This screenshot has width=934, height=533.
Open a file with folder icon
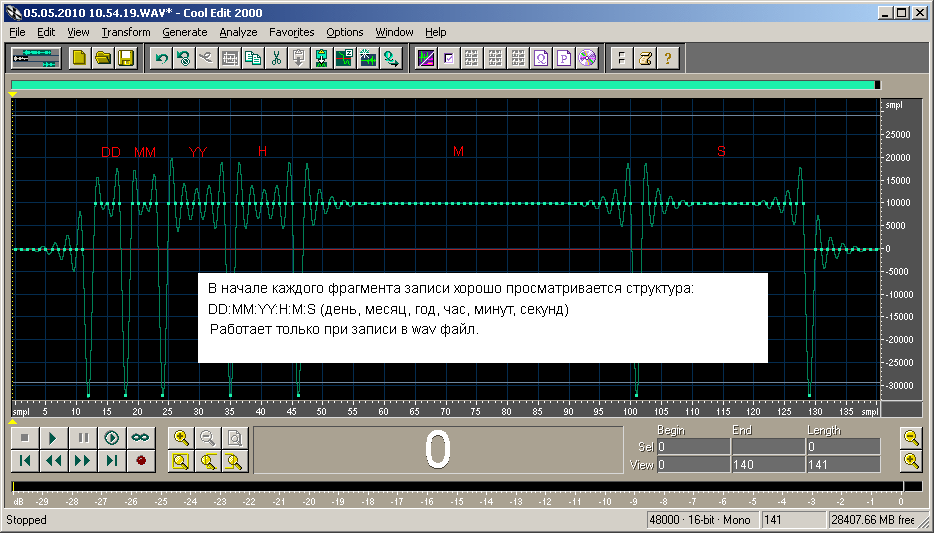(x=102, y=58)
